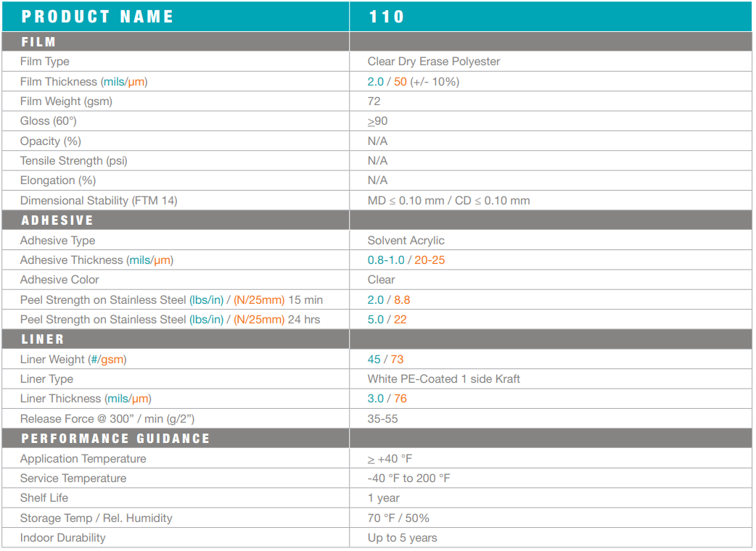Click the Liner Thickness (mils/µm) label

point(86,399)
